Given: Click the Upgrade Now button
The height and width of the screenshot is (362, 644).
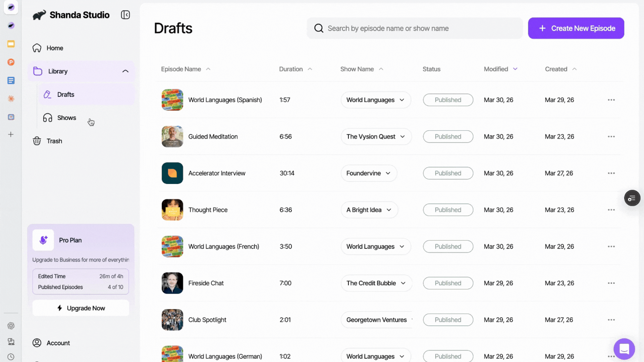Looking at the screenshot, I should pyautogui.click(x=81, y=308).
